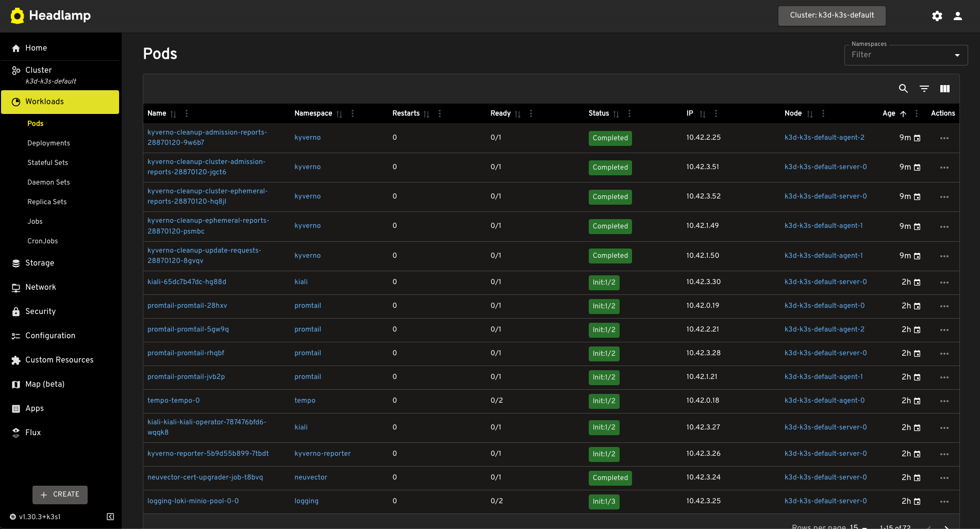
Task: Collapse the sidebar using bottom arrow icon
Action: (x=110, y=517)
